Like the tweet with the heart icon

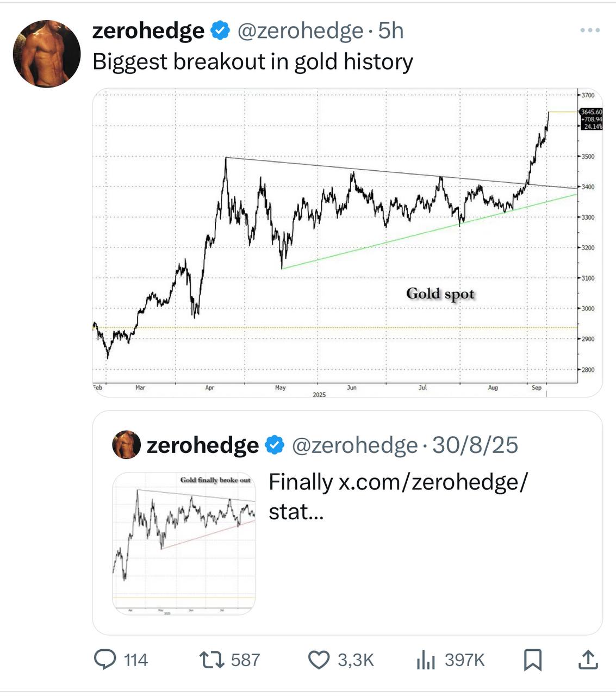[319, 660]
